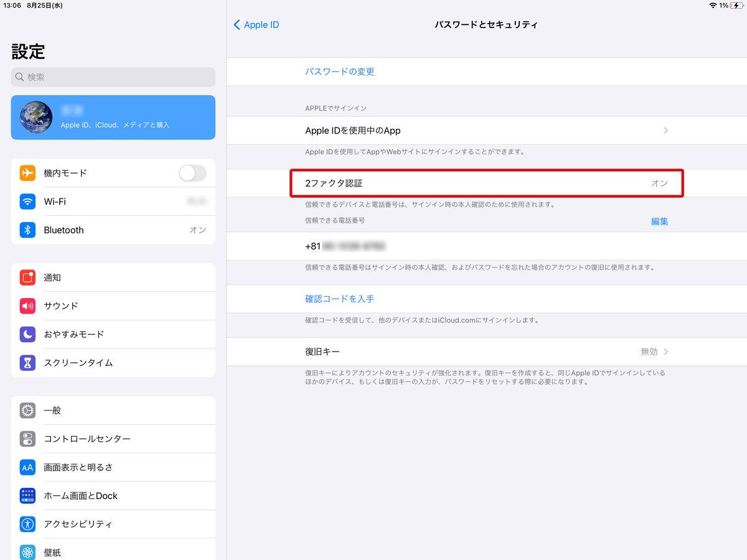Tap パスワードの変更 link
Image resolution: width=747 pixels, height=560 pixels.
tap(340, 72)
